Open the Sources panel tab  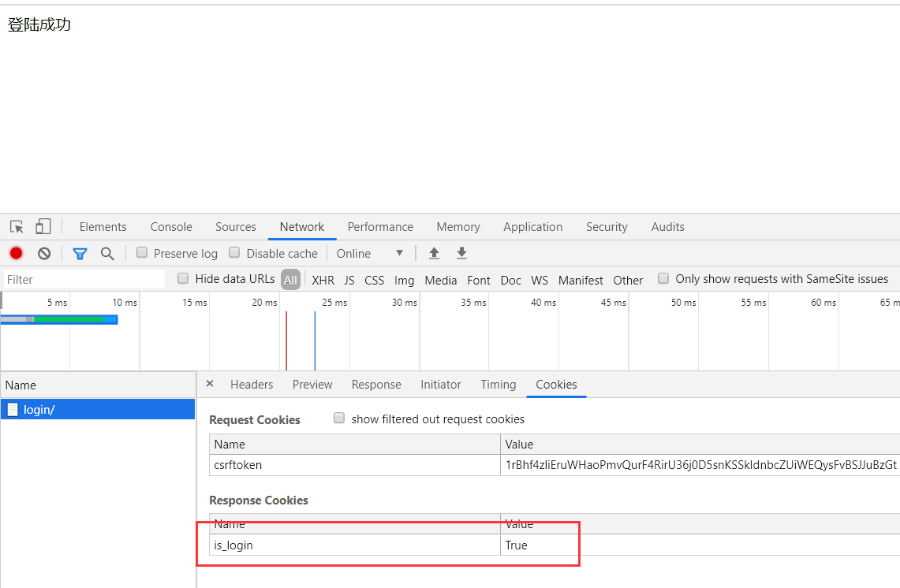click(235, 226)
